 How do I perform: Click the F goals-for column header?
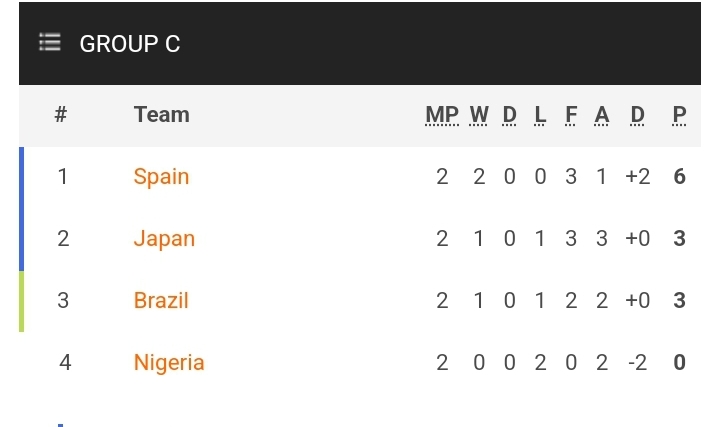tap(571, 115)
